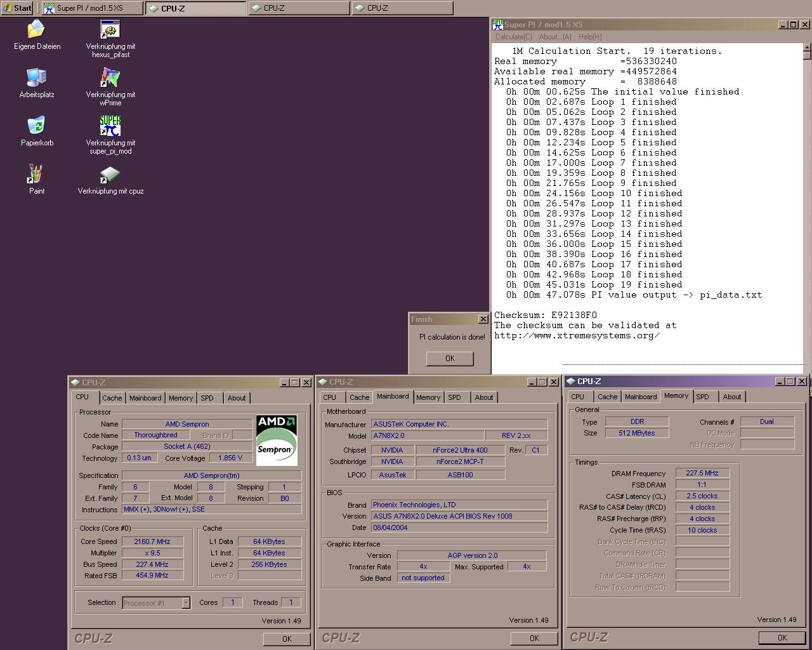Image resolution: width=812 pixels, height=650 pixels.
Task: Select the Papierkorb recycle bin icon
Action: click(x=37, y=126)
